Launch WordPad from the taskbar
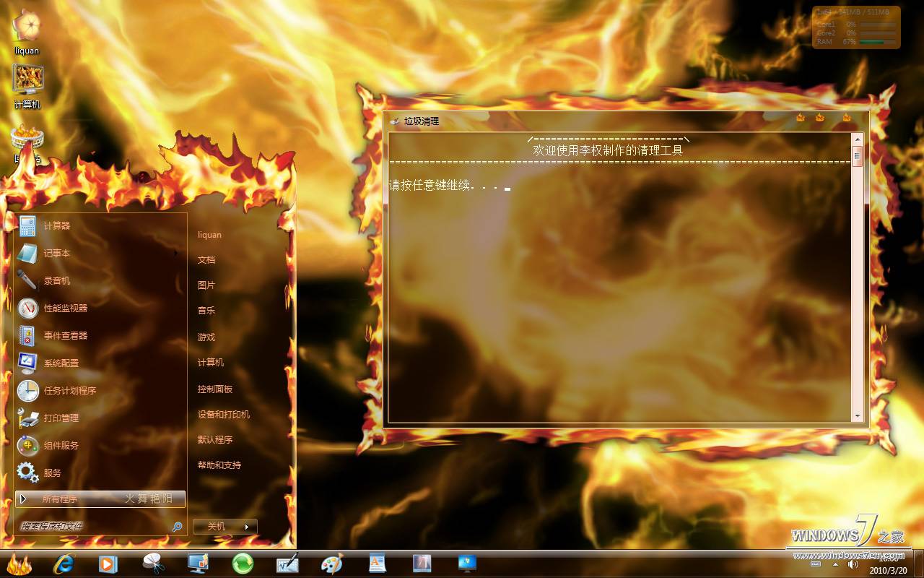The image size is (924, 578). pyautogui.click(x=376, y=563)
